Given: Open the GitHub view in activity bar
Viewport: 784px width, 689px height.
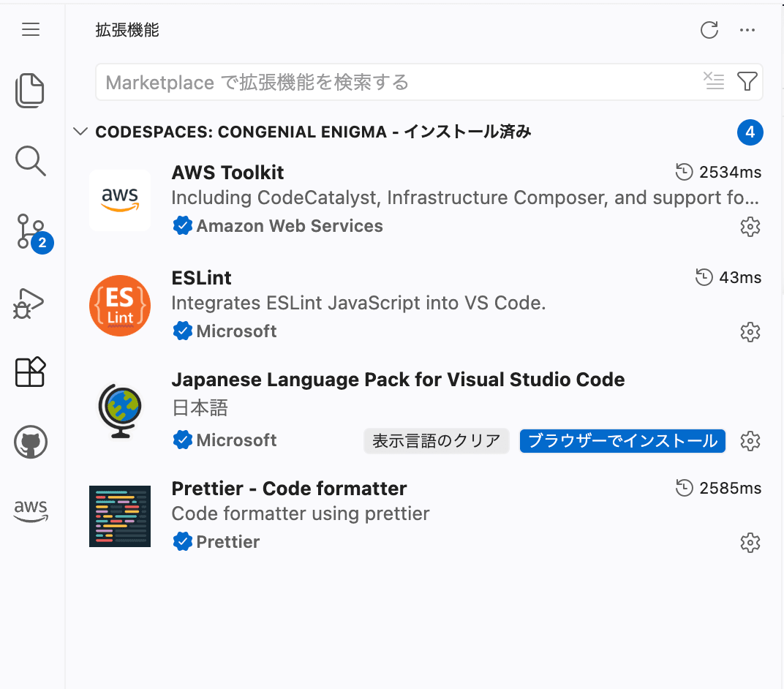Looking at the screenshot, I should click(x=31, y=442).
